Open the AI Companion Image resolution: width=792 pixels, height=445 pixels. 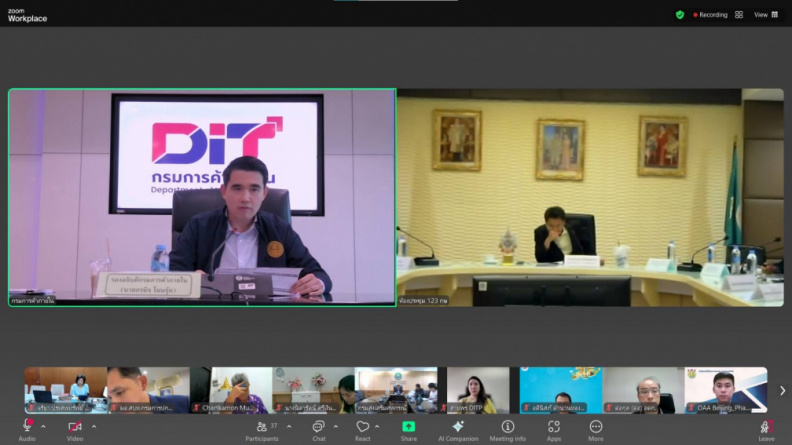[x=458, y=430]
